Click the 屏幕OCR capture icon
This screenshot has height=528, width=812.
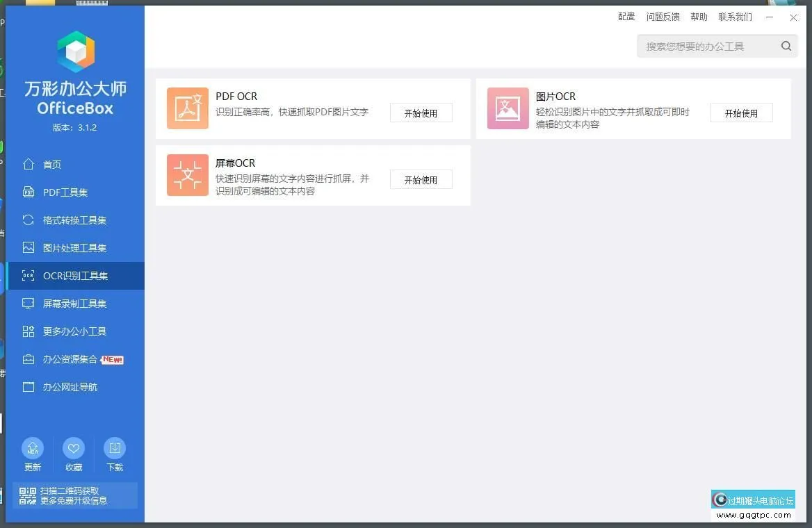188,175
